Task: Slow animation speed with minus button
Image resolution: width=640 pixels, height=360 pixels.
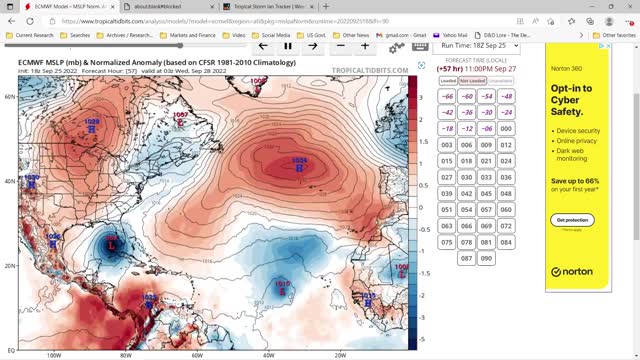Action: pyautogui.click(x=341, y=47)
